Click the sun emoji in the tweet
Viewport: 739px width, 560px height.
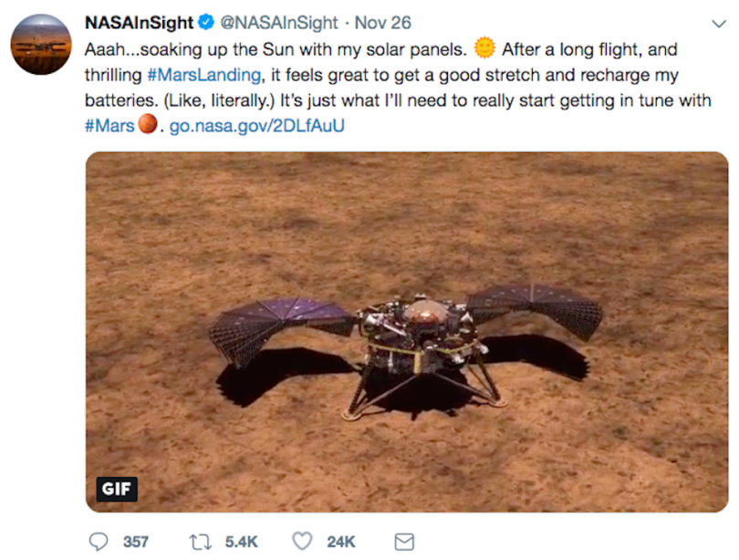coord(484,47)
